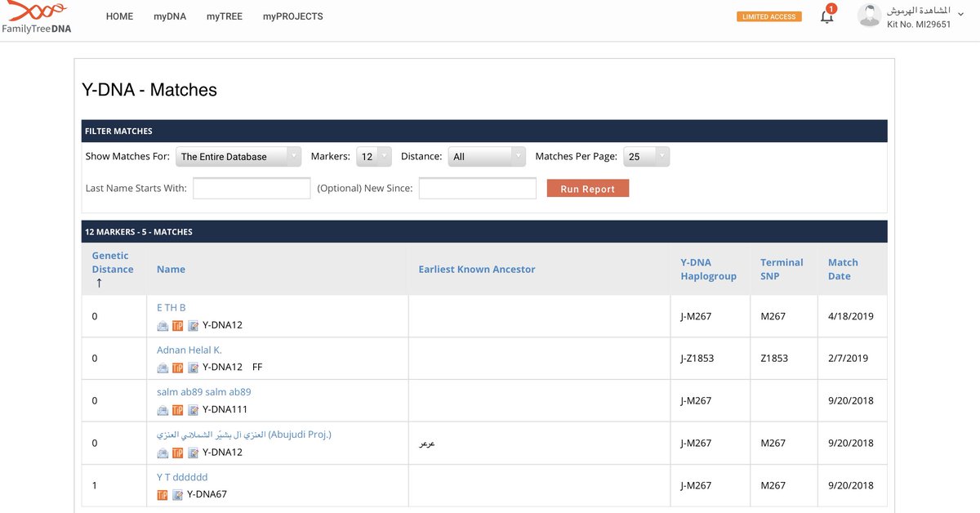Open note icon for Adnan Helal K.
Image resolution: width=980 pixels, height=513 pixels.
pyautogui.click(x=193, y=368)
